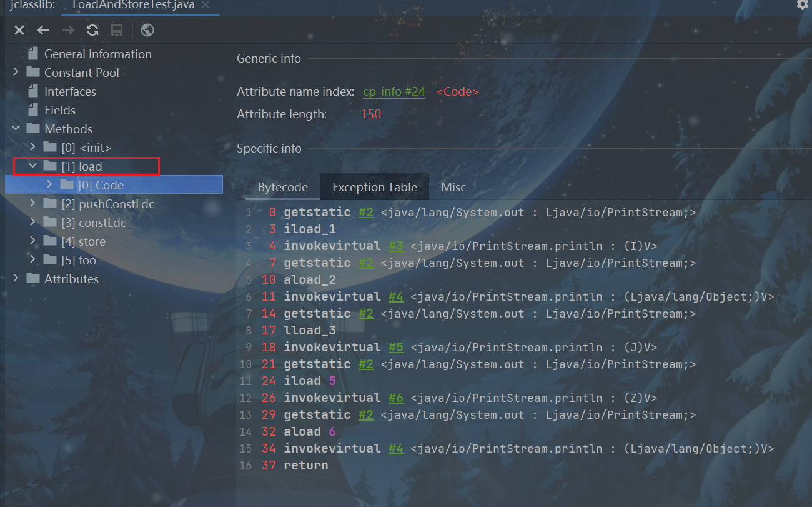The image size is (812, 507).
Task: Click the save floppy disk icon
Action: pos(117,30)
